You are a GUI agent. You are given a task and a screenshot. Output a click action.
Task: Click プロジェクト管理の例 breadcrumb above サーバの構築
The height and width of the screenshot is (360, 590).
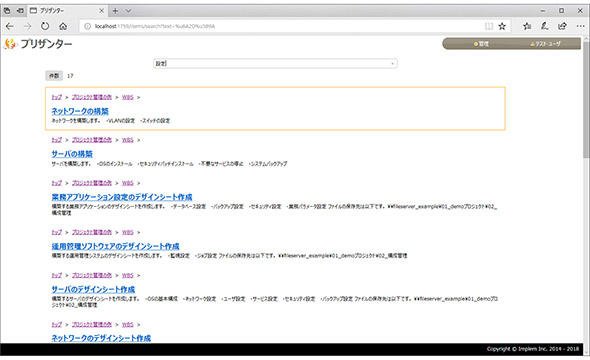92,140
